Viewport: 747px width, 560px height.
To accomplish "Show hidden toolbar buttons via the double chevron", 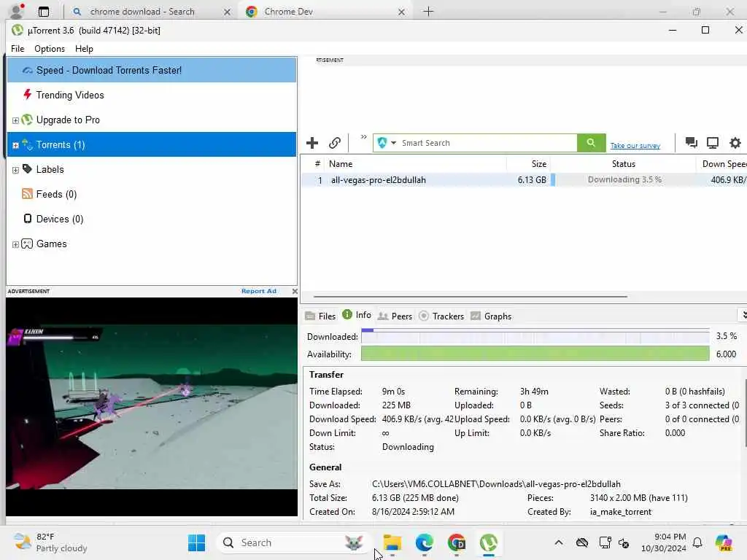I will click(364, 136).
